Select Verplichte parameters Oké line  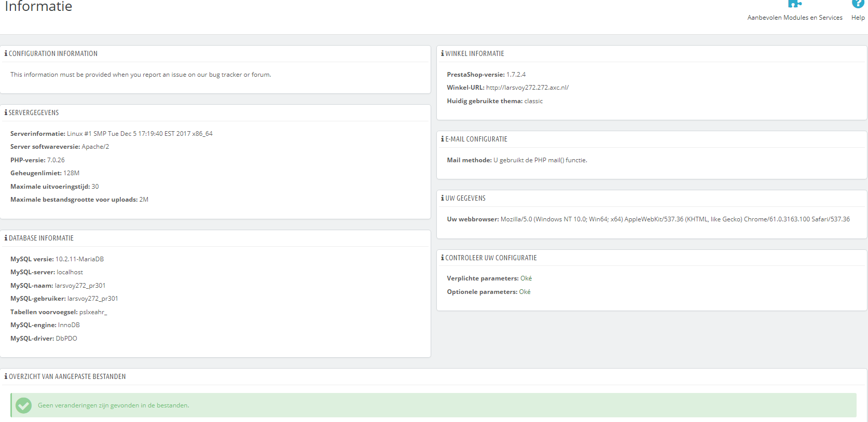(x=489, y=278)
